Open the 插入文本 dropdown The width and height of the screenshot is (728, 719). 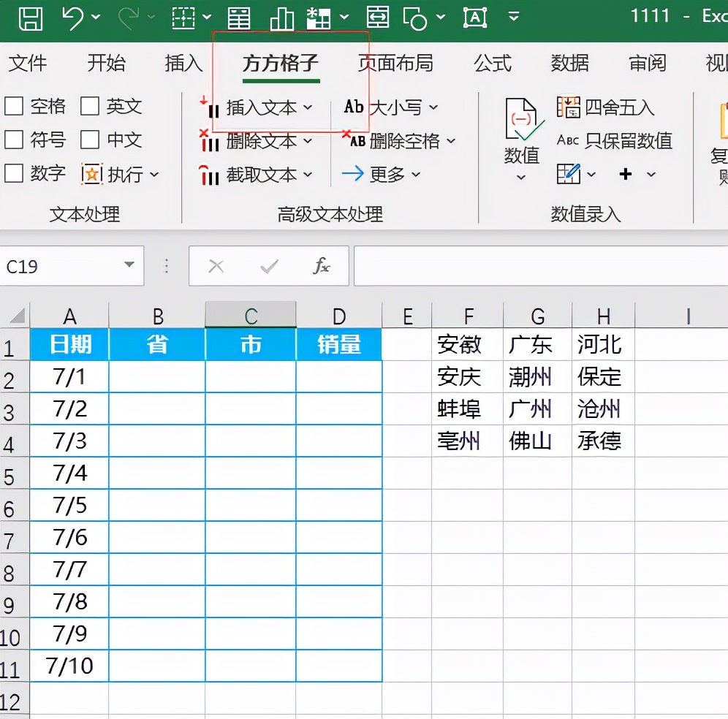(x=308, y=107)
